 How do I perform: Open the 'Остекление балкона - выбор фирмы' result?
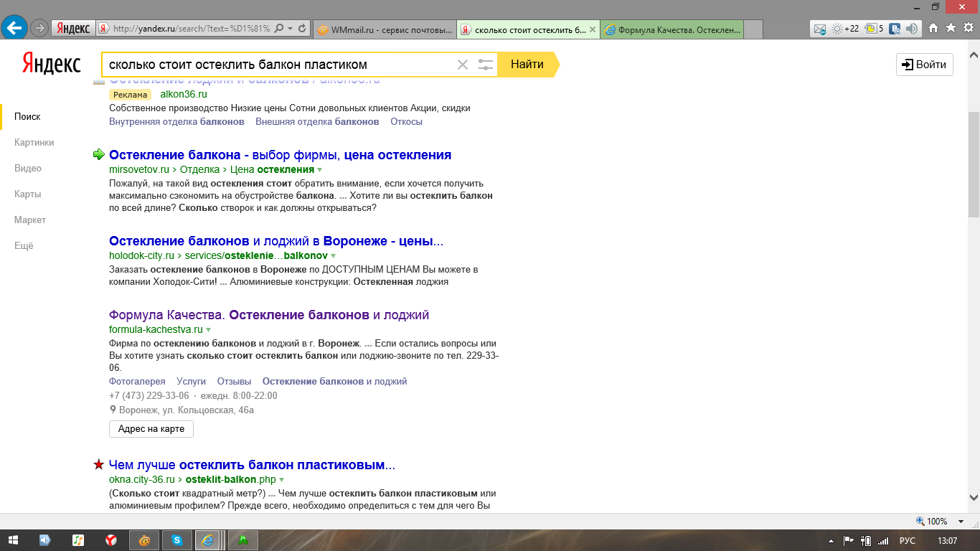coord(281,155)
